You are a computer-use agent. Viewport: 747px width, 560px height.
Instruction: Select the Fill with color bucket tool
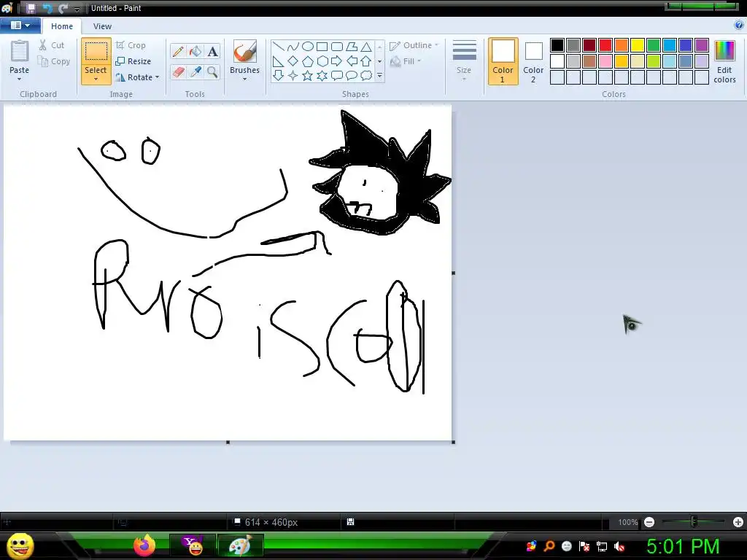point(195,52)
